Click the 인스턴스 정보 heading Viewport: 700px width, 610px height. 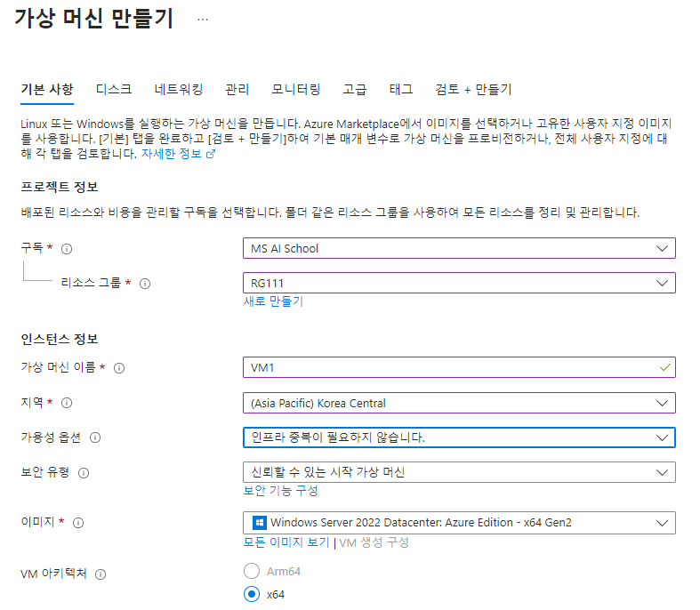click(x=60, y=339)
